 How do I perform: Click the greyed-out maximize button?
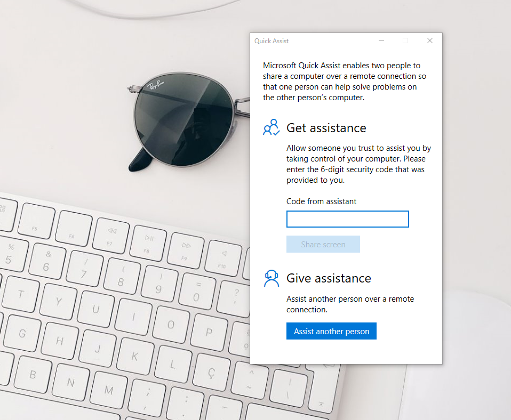tap(405, 41)
